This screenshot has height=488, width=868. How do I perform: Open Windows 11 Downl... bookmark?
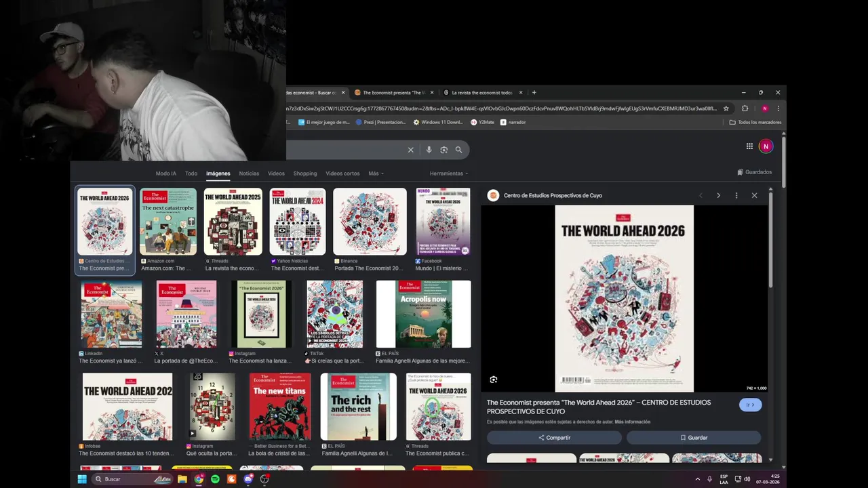coord(438,122)
